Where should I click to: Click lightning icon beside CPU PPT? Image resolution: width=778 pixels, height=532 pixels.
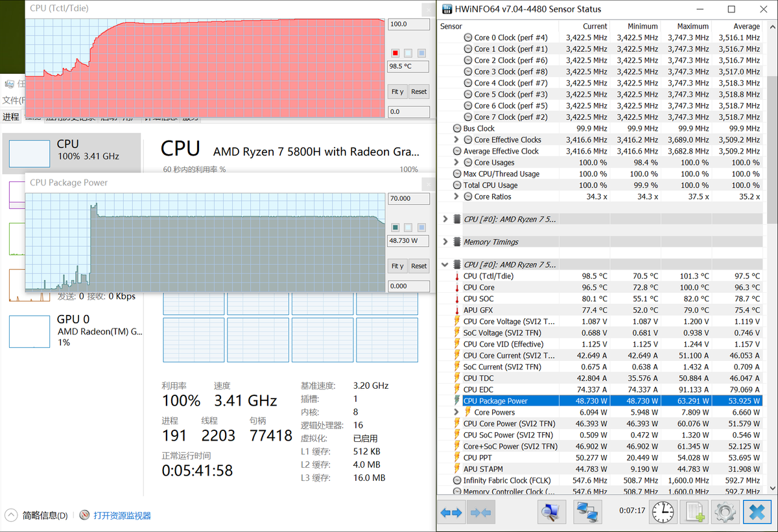(456, 457)
